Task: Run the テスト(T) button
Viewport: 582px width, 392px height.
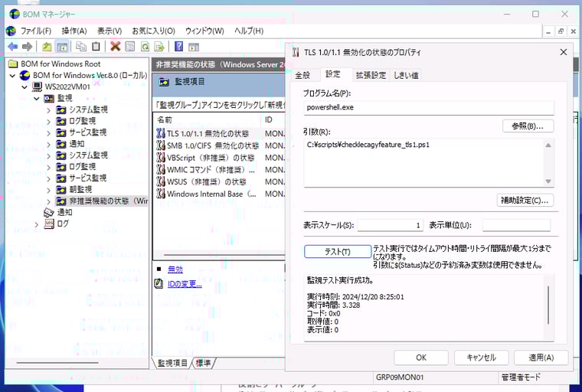Action: 338,252
